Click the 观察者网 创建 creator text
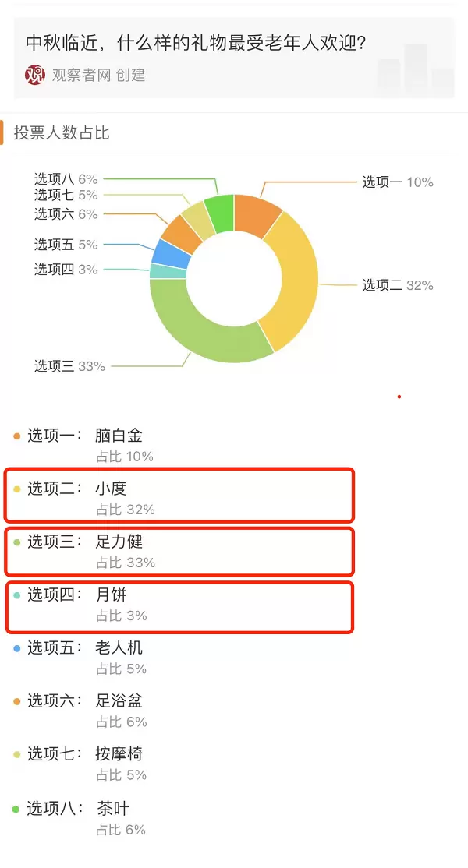Viewport: 468px width, 868px height. (98, 75)
